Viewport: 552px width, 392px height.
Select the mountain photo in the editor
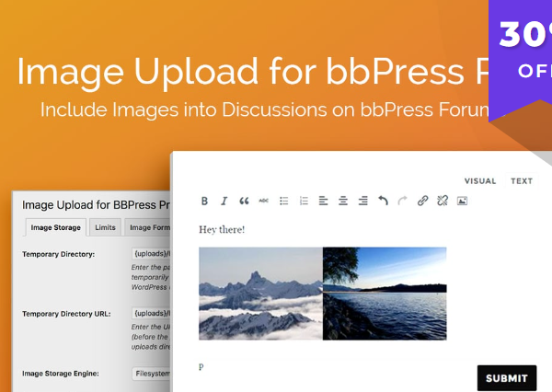[260, 294]
